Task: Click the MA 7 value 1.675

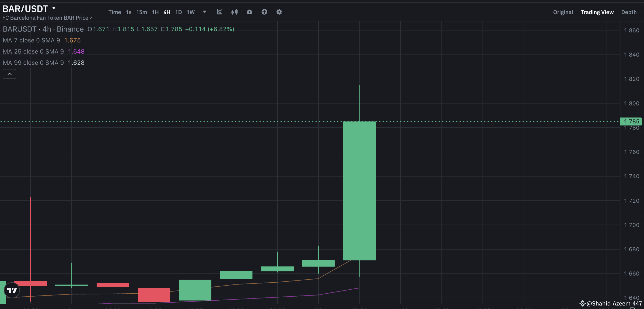Action: (x=73, y=40)
